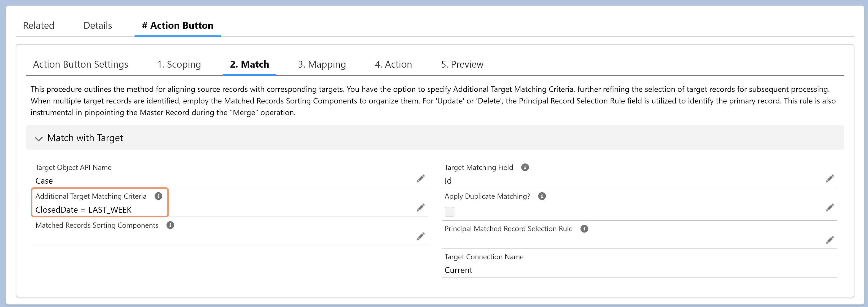This screenshot has height=307, width=868.
Task: Collapse the Match with Target section
Action: click(x=39, y=138)
